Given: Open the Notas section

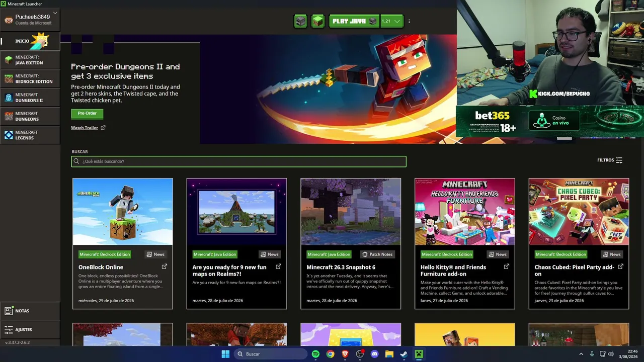Looking at the screenshot, I should 30,311.
